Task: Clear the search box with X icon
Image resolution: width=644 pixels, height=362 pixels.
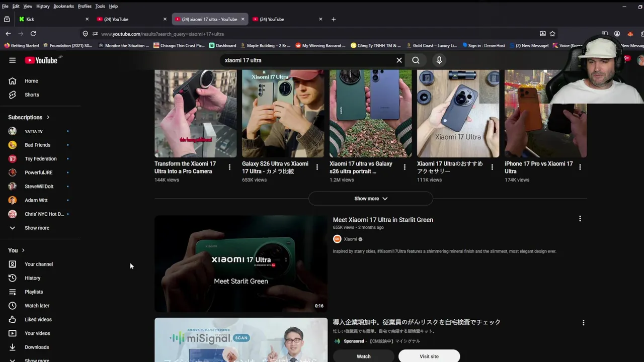Action: tap(399, 60)
